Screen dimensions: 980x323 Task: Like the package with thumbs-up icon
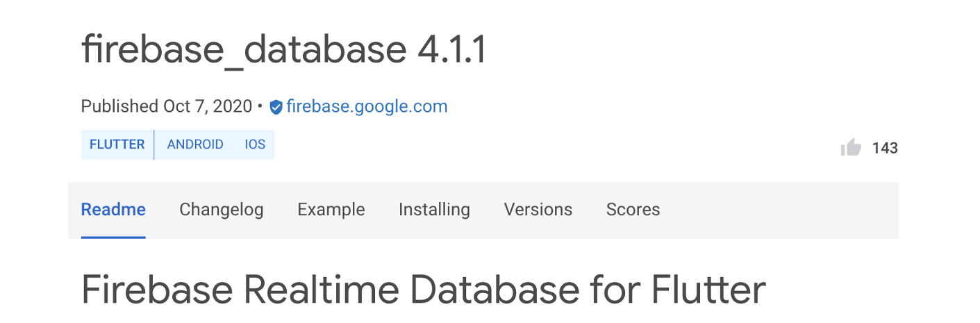coord(851,147)
